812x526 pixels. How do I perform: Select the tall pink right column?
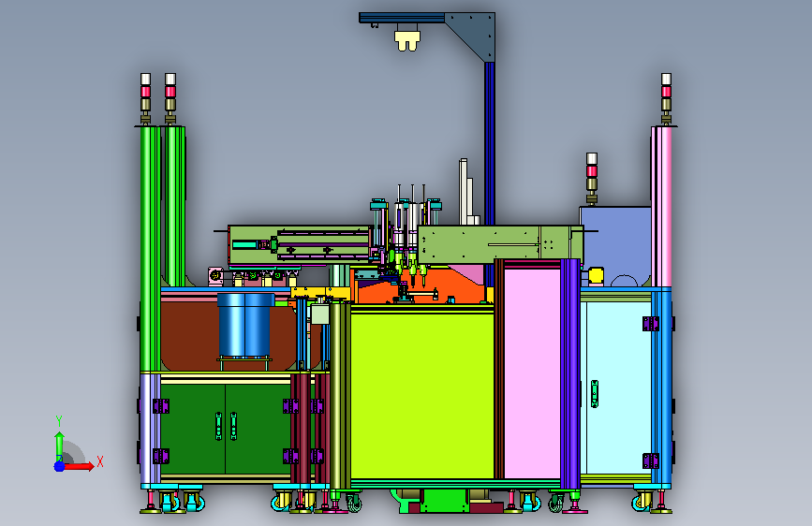tap(661, 207)
